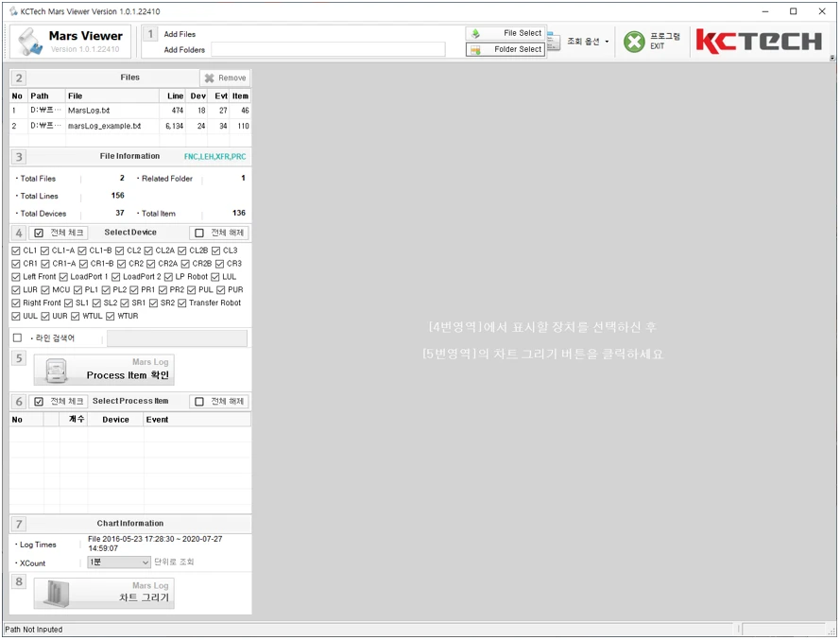Click the section 7 Chart Information badge
The image size is (840, 640).
(x=19, y=525)
